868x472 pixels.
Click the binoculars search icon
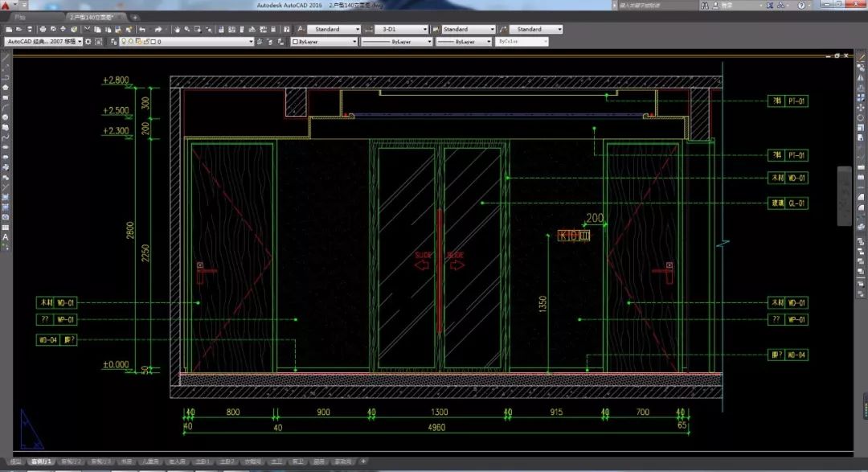tap(705, 6)
